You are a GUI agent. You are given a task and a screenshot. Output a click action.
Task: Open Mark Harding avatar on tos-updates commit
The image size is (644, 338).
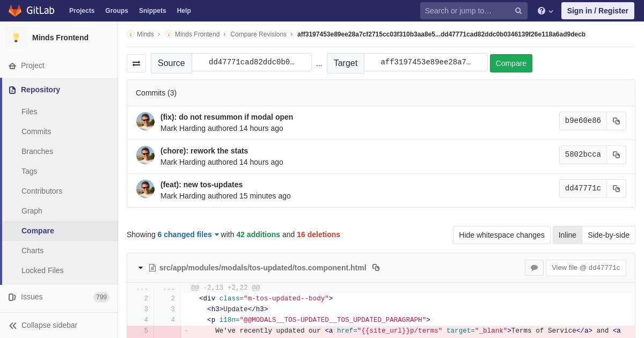(145, 189)
